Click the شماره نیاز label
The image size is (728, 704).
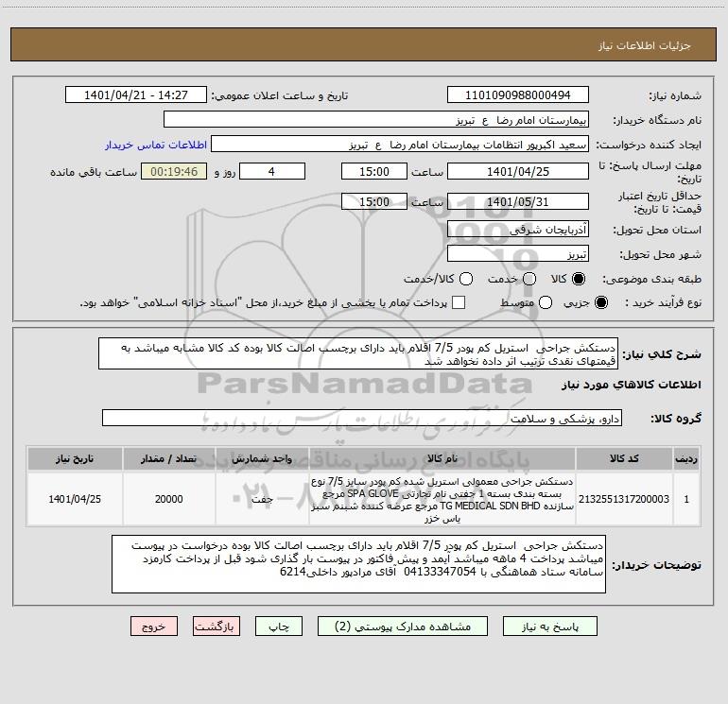coord(675,95)
